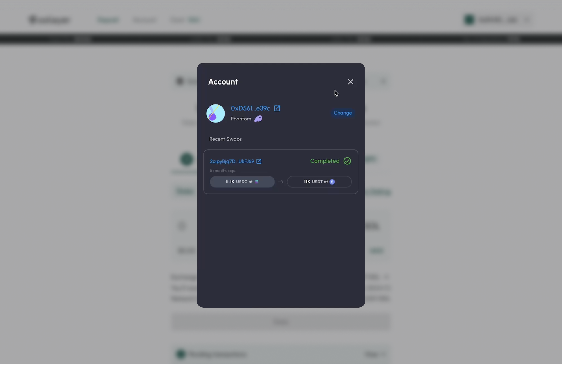The width and height of the screenshot is (562, 392).
Task: Click the Completed status label
Action: 325,161
